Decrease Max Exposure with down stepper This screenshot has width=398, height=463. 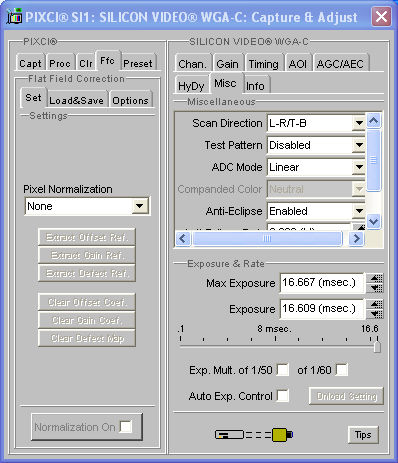click(x=375, y=288)
